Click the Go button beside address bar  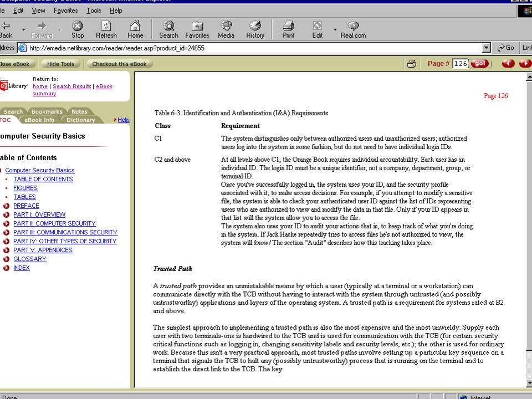point(505,48)
